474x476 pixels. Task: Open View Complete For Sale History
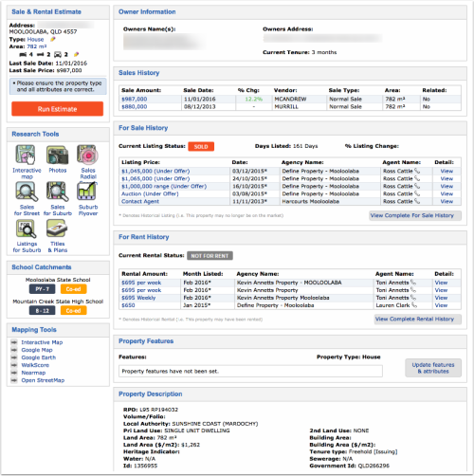[415, 215]
